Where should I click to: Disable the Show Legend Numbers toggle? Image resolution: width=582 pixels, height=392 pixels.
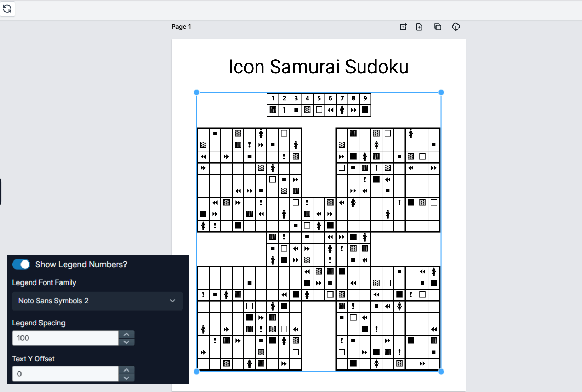click(21, 264)
